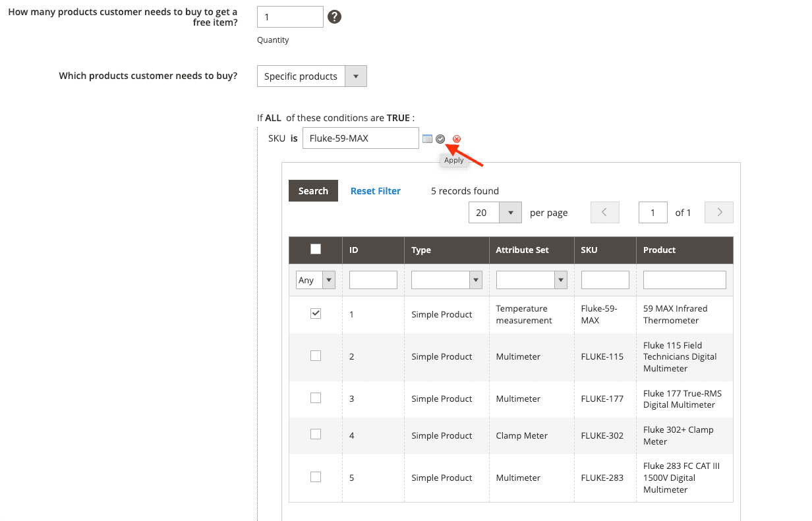Click the TRUE condition value link
Viewport: 812px width, 521px height.
pyautogui.click(x=398, y=118)
